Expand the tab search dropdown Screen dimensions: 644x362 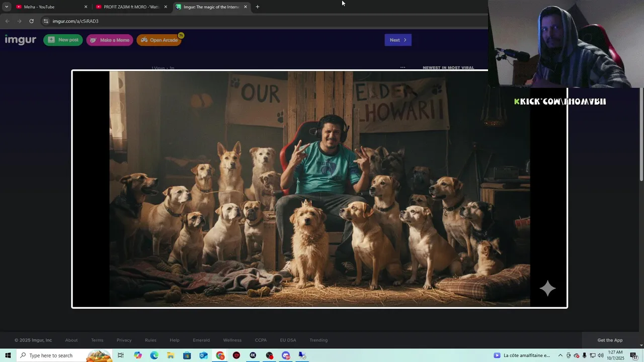pos(7,7)
